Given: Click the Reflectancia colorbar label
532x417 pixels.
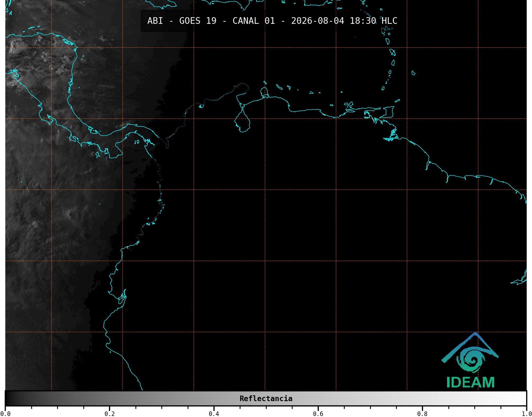Looking at the screenshot, I should [x=266, y=398].
